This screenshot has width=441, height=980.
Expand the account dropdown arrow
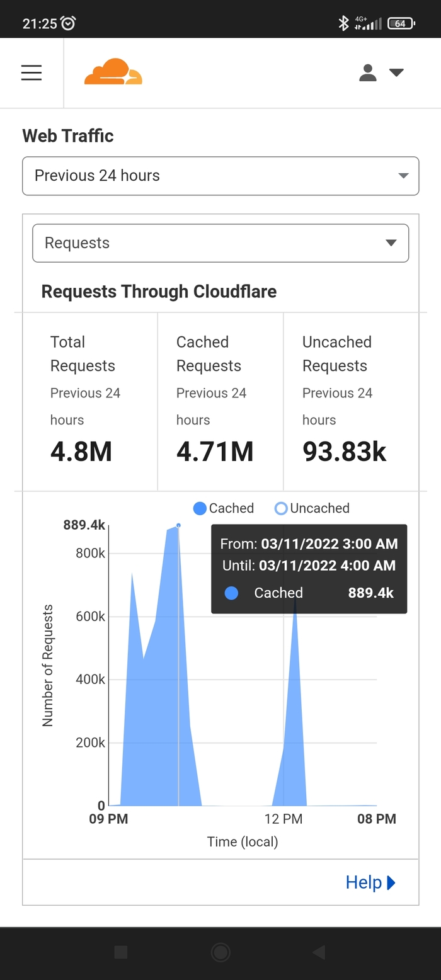pos(396,72)
